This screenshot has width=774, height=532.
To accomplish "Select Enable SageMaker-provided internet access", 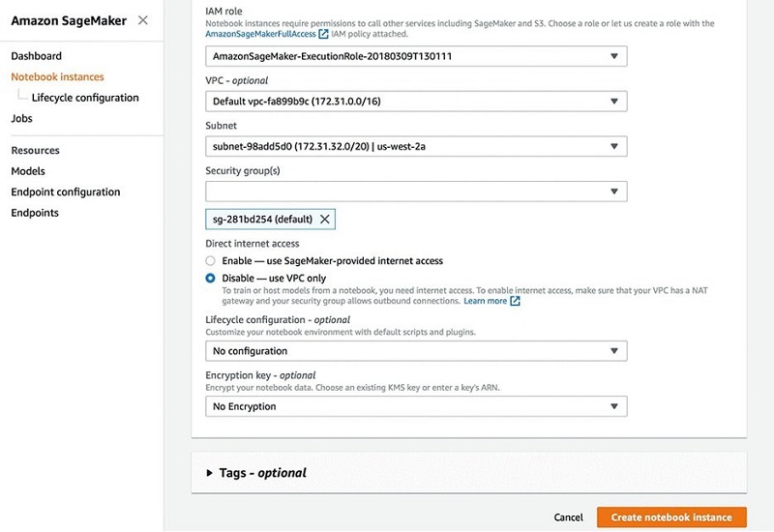I will pyautogui.click(x=211, y=261).
